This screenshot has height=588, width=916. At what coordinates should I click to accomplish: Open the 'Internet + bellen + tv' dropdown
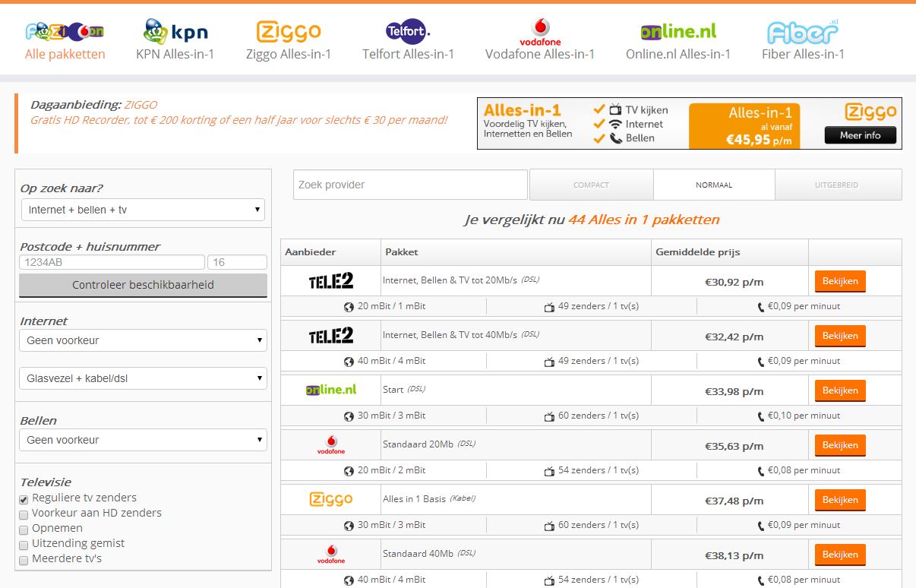143,210
